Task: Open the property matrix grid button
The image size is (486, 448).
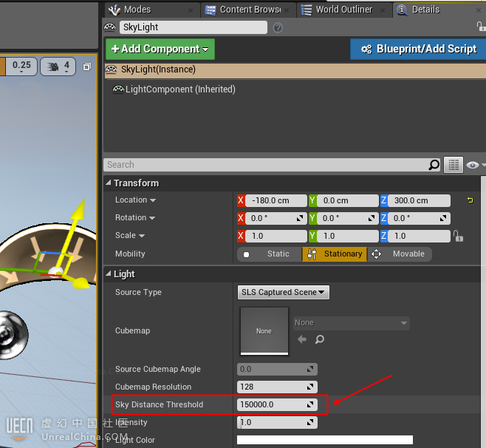Action: (454, 165)
